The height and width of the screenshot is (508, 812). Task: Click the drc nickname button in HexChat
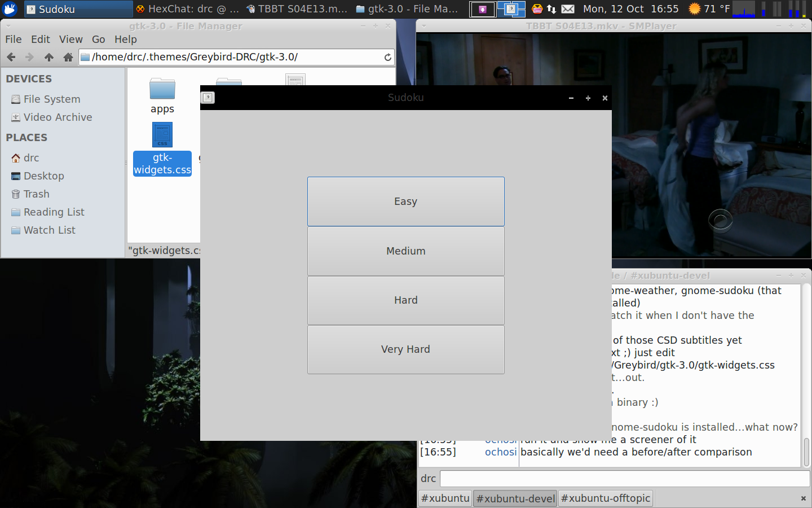429,479
